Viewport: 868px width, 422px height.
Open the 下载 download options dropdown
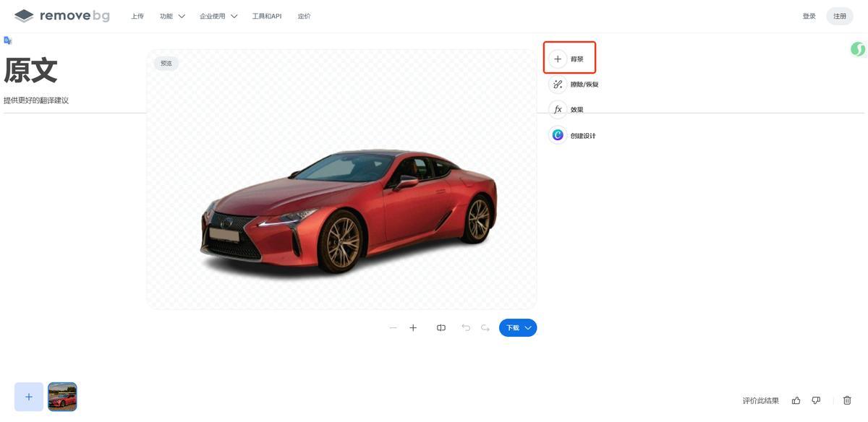point(529,328)
